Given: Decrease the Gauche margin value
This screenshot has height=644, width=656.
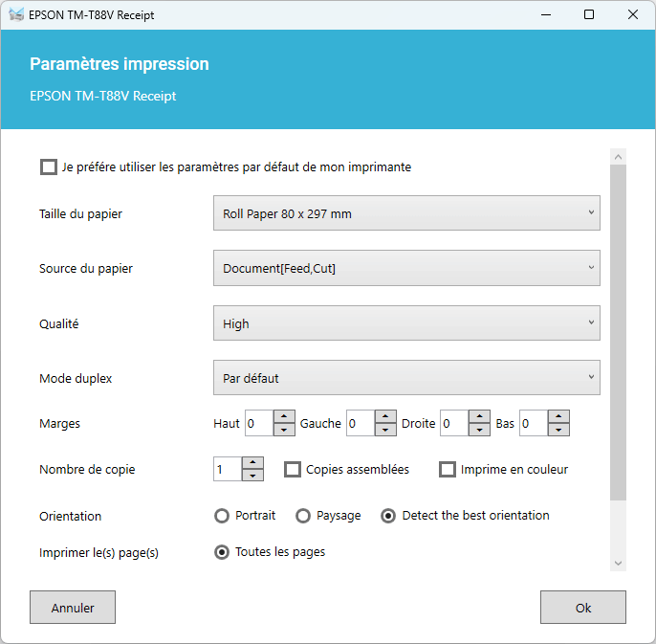Looking at the screenshot, I should (x=385, y=430).
